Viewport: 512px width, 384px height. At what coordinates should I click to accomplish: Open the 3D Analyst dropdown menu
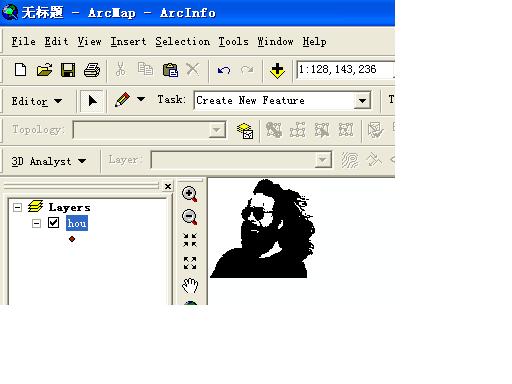pyautogui.click(x=49, y=161)
